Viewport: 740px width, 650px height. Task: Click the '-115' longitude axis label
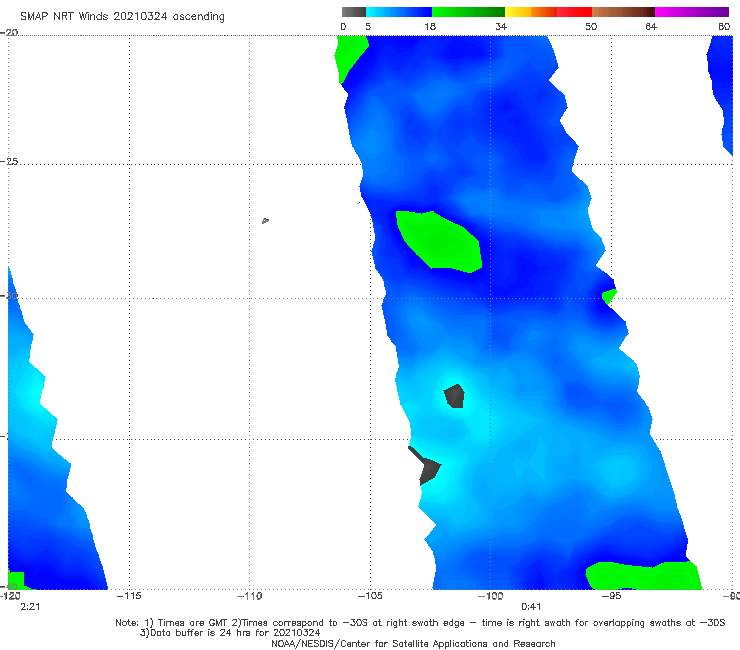tap(129, 596)
